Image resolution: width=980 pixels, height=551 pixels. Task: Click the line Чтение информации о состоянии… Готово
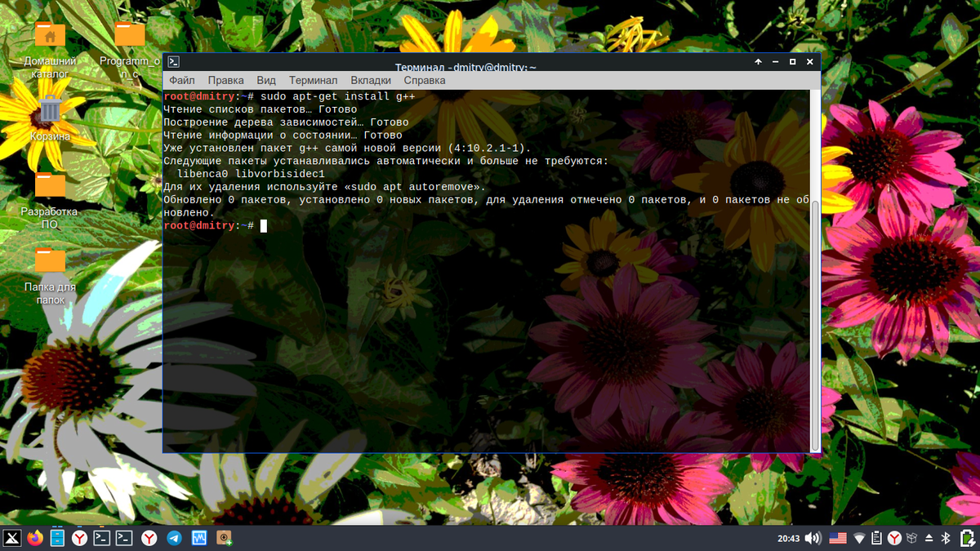click(283, 136)
